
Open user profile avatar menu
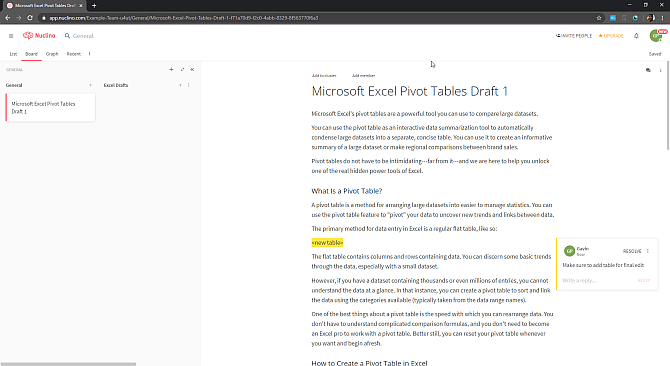655,36
